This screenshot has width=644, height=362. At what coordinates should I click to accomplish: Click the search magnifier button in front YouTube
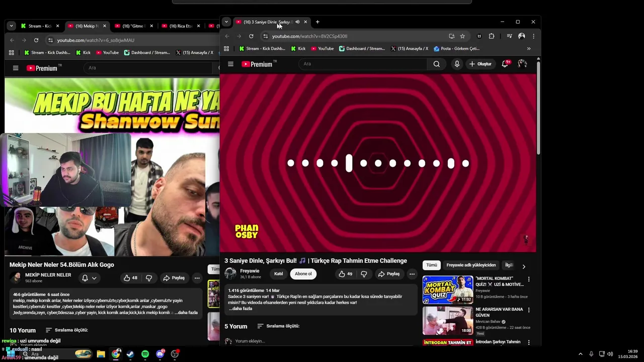click(436, 64)
